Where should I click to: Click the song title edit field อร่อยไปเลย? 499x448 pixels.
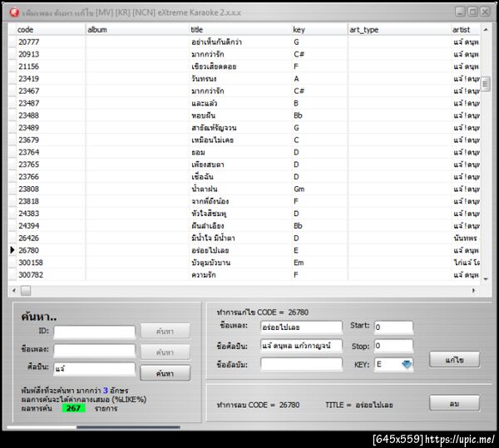click(301, 327)
